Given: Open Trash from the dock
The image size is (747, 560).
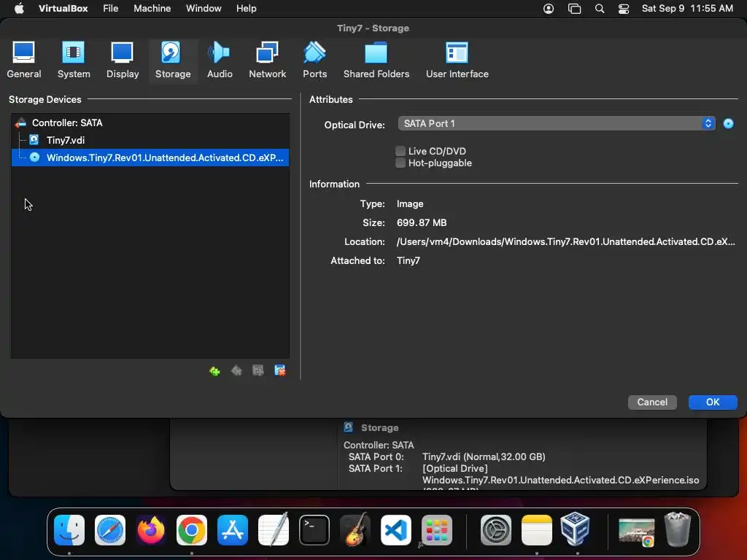Looking at the screenshot, I should point(678,529).
